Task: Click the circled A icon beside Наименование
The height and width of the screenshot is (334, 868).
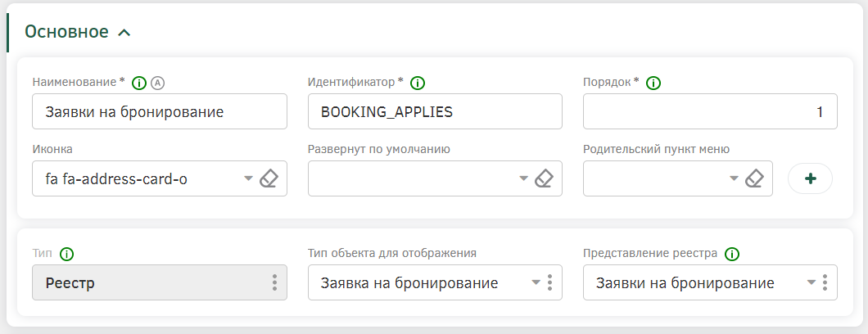Action: (x=158, y=83)
